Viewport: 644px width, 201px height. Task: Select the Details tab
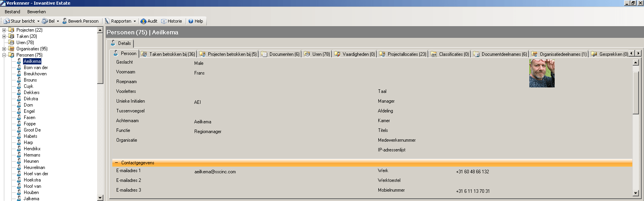pyautogui.click(x=121, y=43)
